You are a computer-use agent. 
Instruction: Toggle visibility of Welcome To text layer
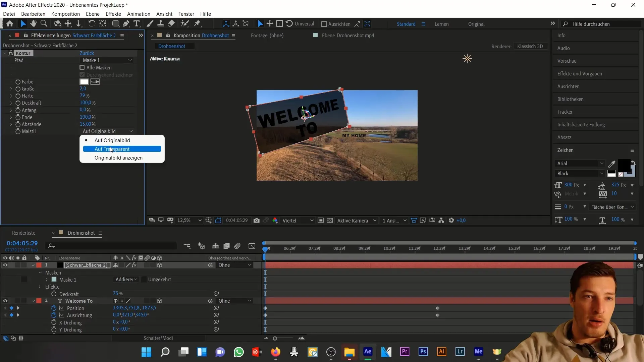point(5,301)
